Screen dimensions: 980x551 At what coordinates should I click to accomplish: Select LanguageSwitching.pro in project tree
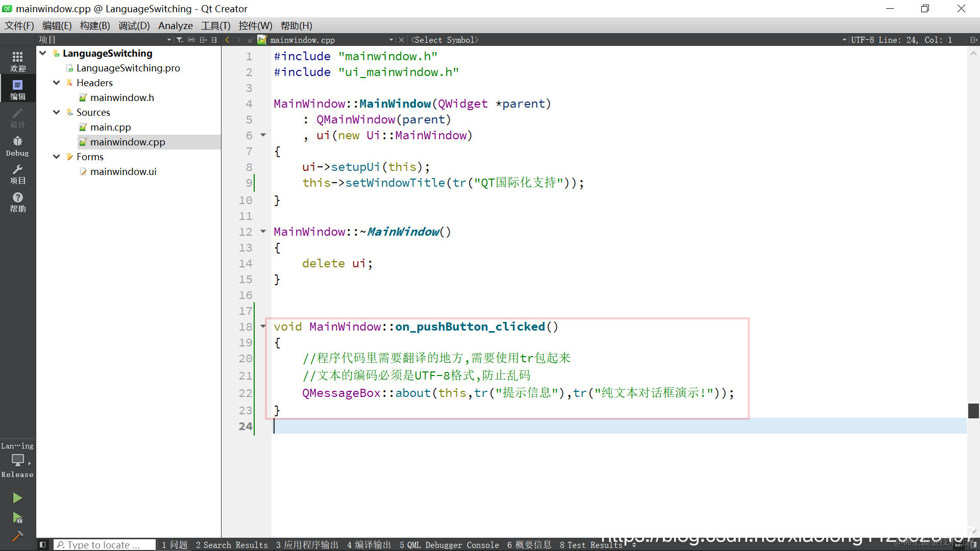128,68
